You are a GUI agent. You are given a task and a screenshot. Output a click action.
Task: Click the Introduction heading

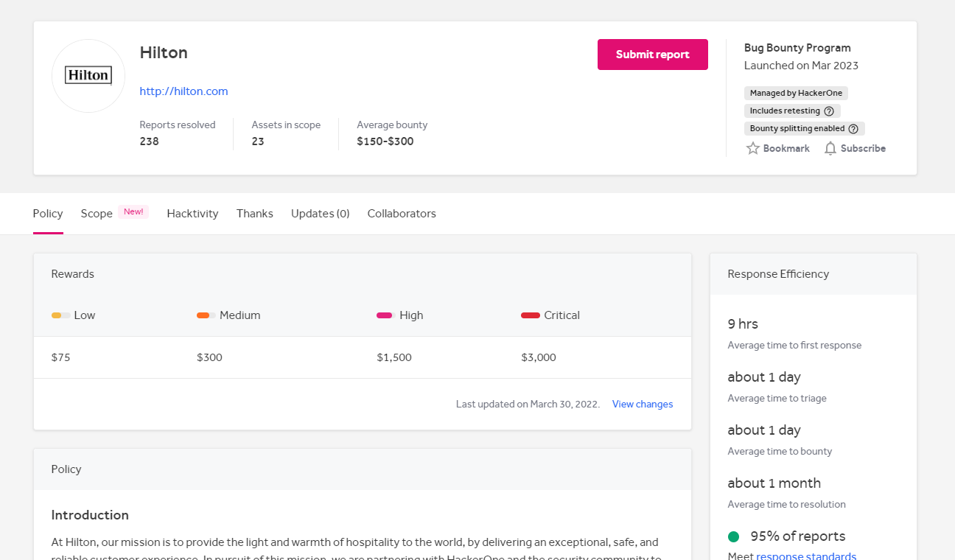(90, 515)
